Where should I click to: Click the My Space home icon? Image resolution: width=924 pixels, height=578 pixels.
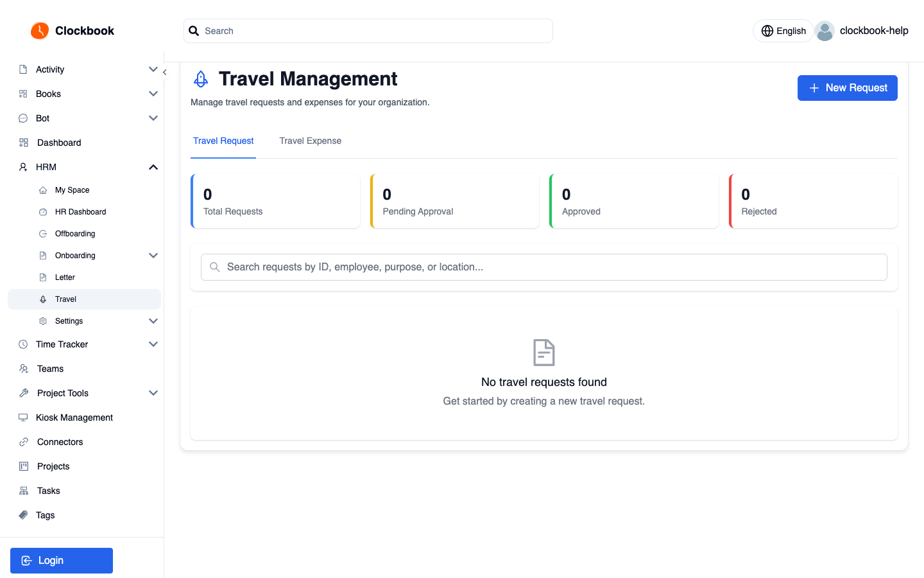point(43,190)
